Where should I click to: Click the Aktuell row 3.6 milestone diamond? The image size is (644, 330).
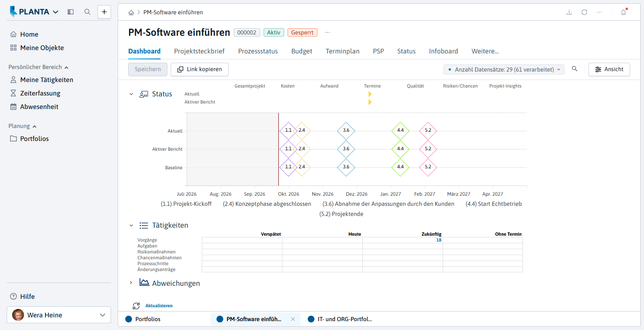[x=346, y=130]
